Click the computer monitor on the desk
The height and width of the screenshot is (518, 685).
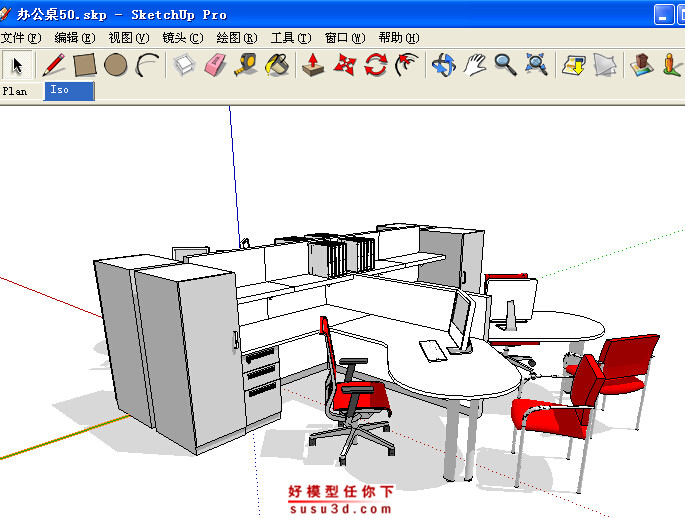(461, 321)
